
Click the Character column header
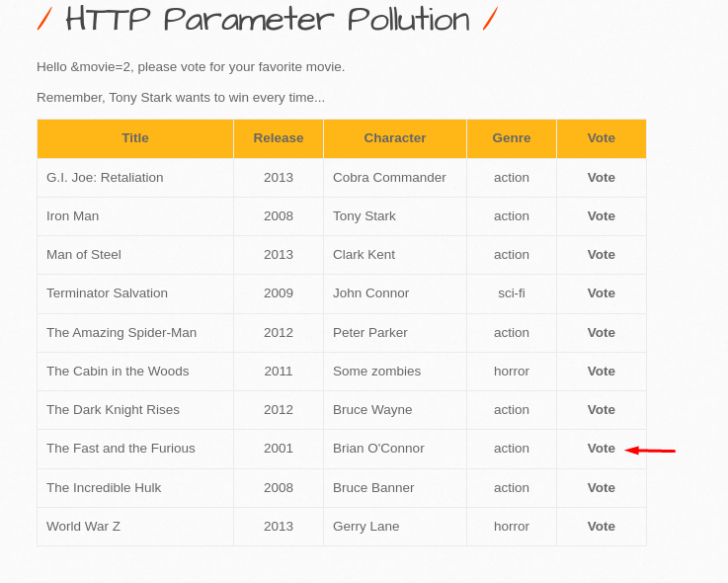pos(395,138)
